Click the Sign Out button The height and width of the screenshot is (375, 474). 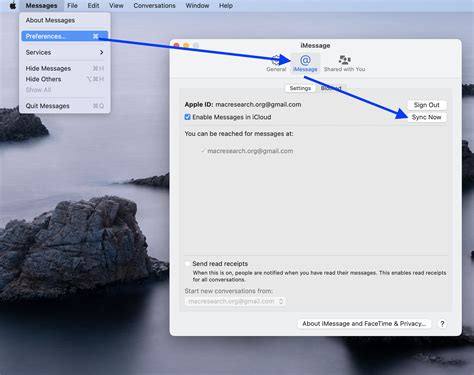(426, 105)
